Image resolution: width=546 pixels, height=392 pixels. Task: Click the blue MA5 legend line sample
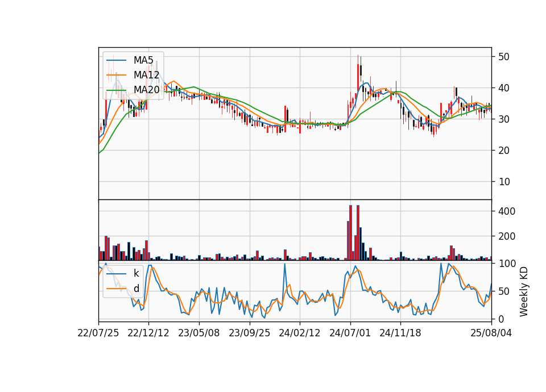[116, 60]
